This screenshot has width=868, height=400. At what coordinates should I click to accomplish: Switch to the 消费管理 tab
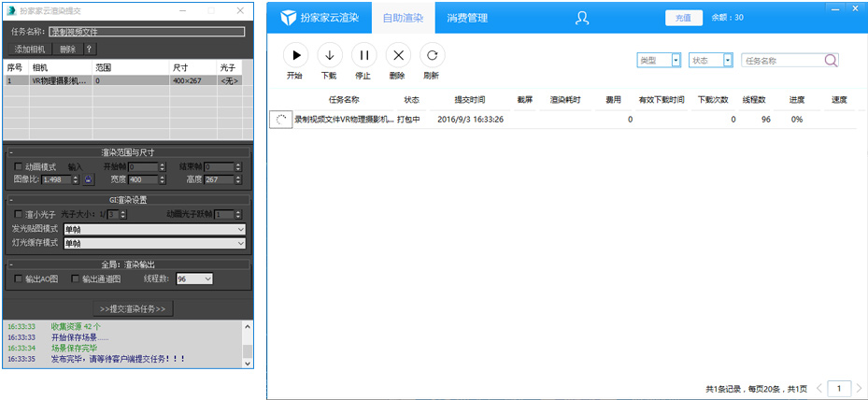pos(467,18)
